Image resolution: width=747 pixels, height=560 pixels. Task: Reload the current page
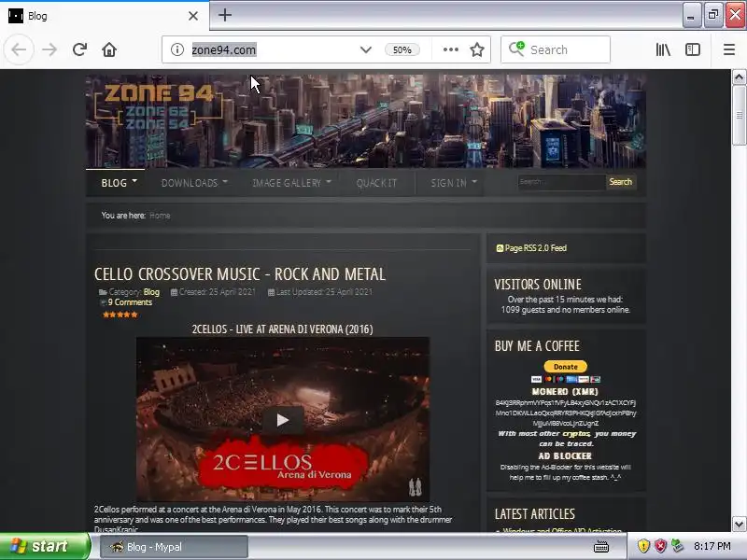click(x=79, y=49)
